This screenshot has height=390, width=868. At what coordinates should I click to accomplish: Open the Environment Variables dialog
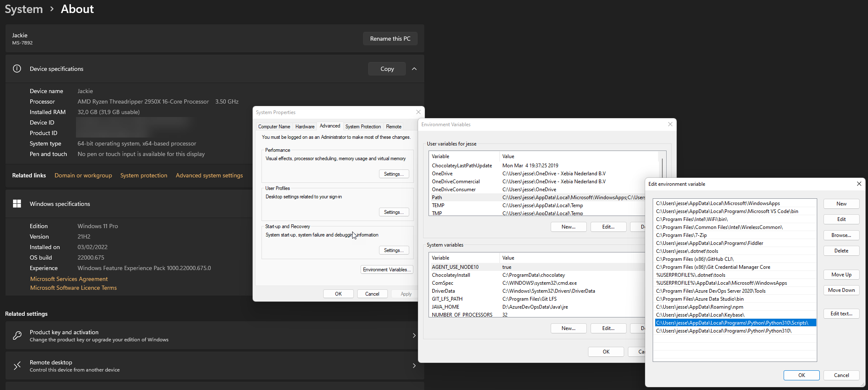click(386, 269)
